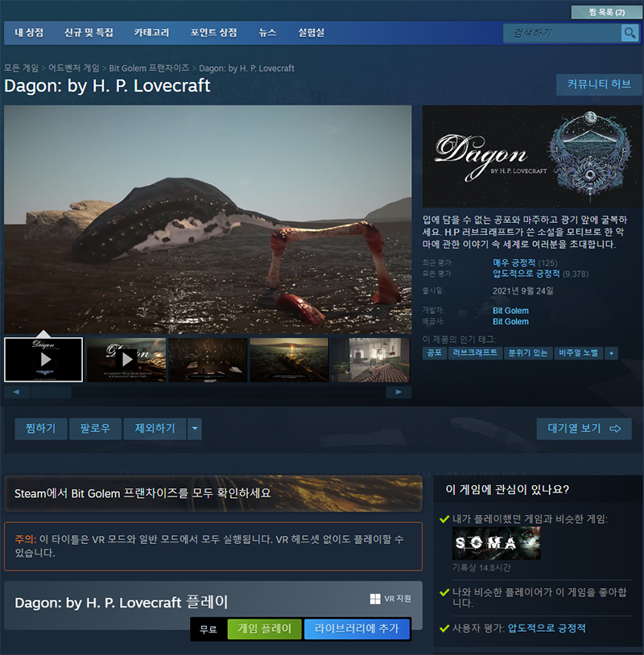Click the thumbnail scrollbar handle

(x=51, y=392)
